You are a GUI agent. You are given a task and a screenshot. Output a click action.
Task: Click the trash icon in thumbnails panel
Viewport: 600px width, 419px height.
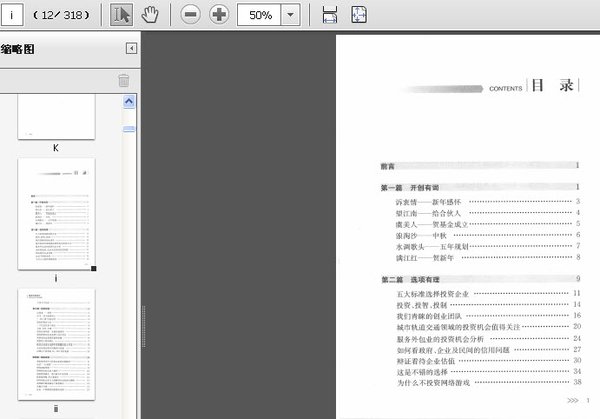click(124, 81)
